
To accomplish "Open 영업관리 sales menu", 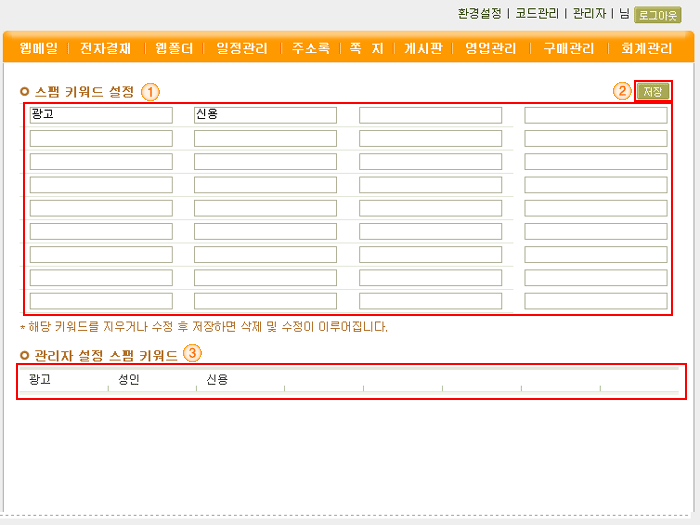I will pyautogui.click(x=491, y=48).
